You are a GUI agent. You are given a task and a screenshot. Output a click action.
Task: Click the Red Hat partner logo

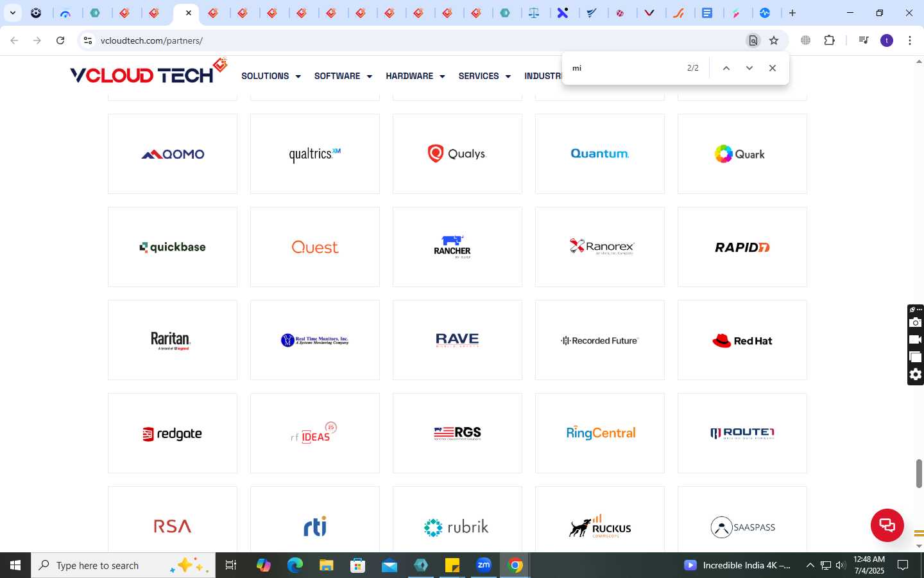pos(742,340)
